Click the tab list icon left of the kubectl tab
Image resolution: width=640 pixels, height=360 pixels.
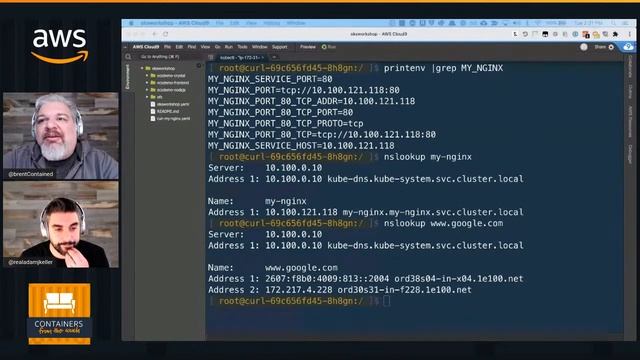coord(211,58)
